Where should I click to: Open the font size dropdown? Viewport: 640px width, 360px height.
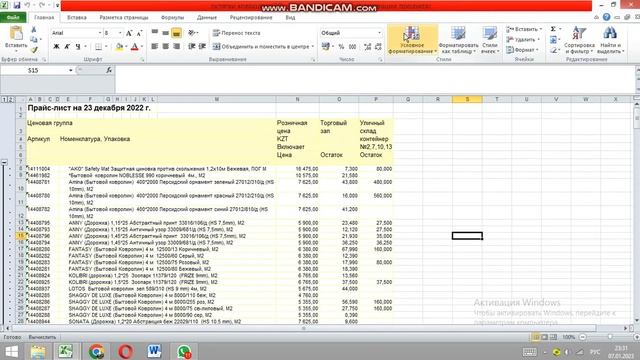120,33
